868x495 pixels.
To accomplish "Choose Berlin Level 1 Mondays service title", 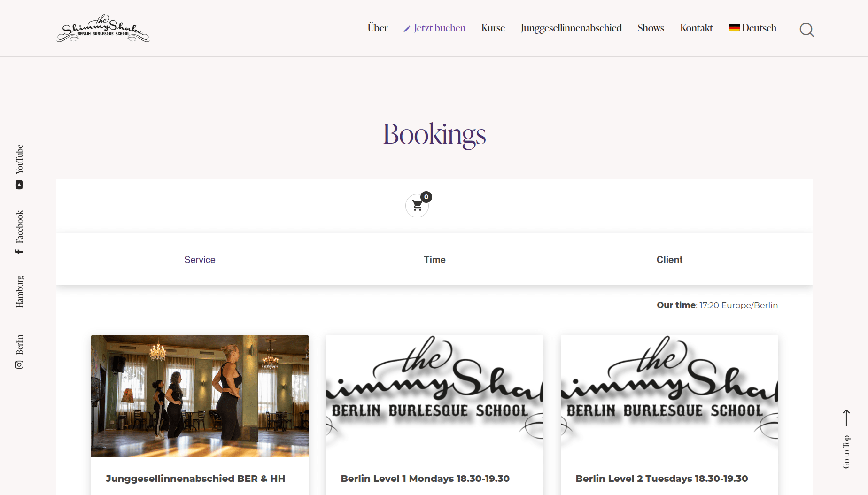I will pyautogui.click(x=425, y=479).
